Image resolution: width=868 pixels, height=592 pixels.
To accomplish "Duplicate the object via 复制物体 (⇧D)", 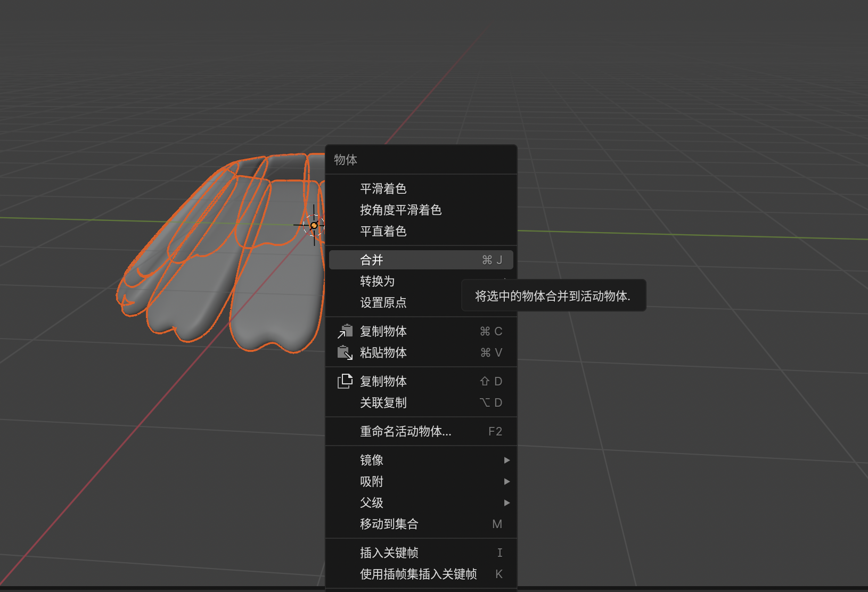I will tap(384, 381).
